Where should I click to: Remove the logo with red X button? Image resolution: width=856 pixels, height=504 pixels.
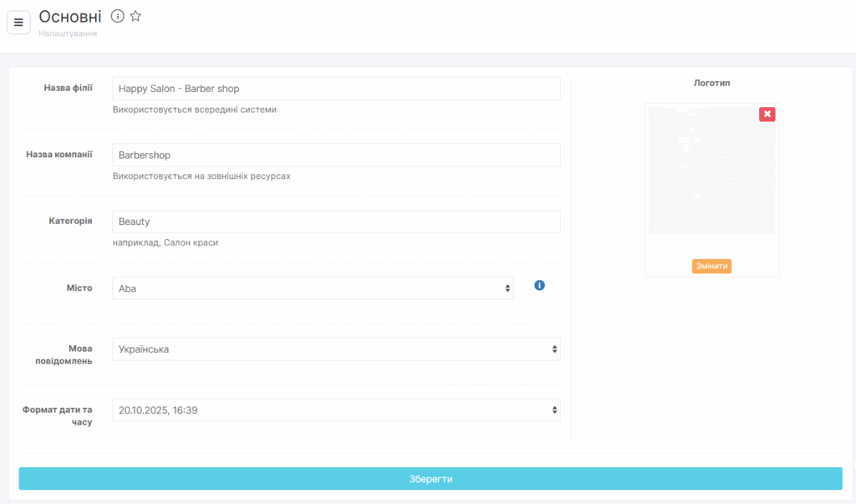click(767, 114)
